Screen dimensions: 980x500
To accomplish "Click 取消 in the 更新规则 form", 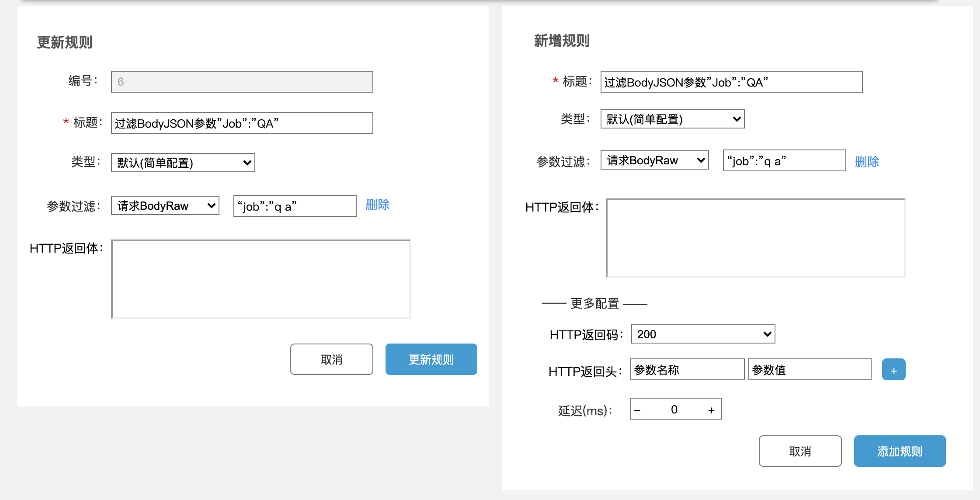I will [331, 359].
